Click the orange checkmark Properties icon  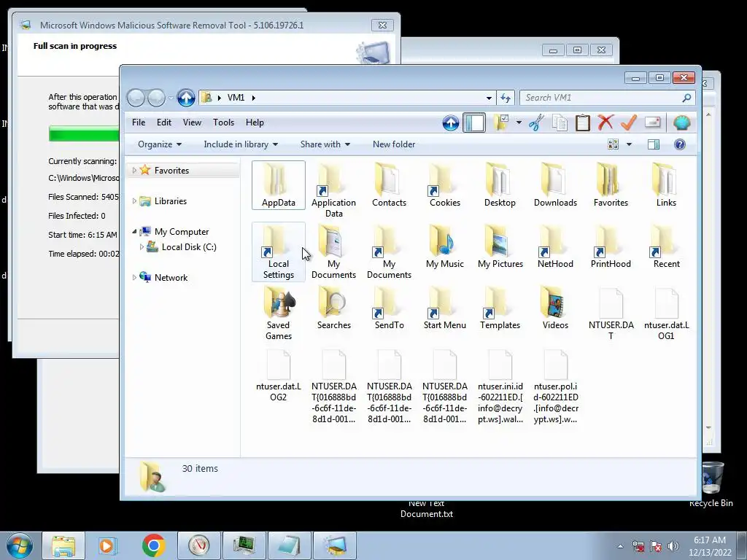tap(629, 122)
